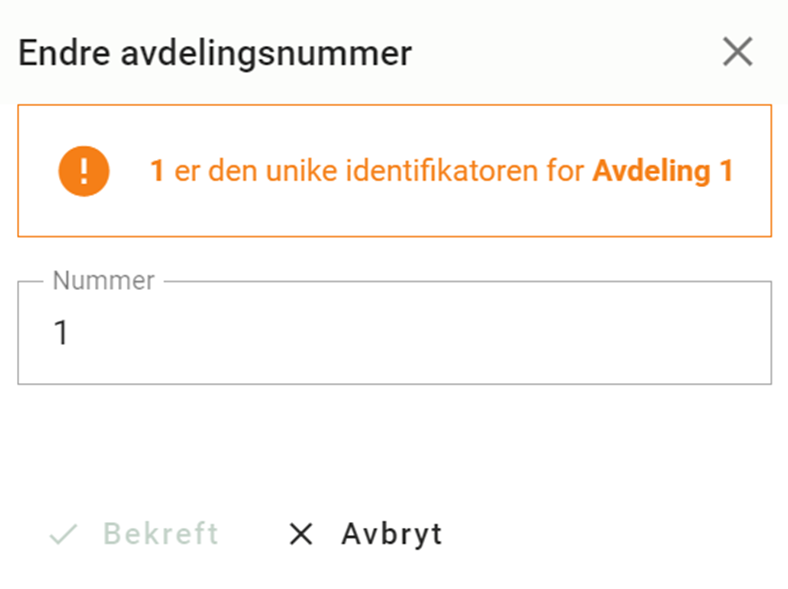The height and width of the screenshot is (589, 788).
Task: Click the value 1 inside Nummer field
Action: 61,333
